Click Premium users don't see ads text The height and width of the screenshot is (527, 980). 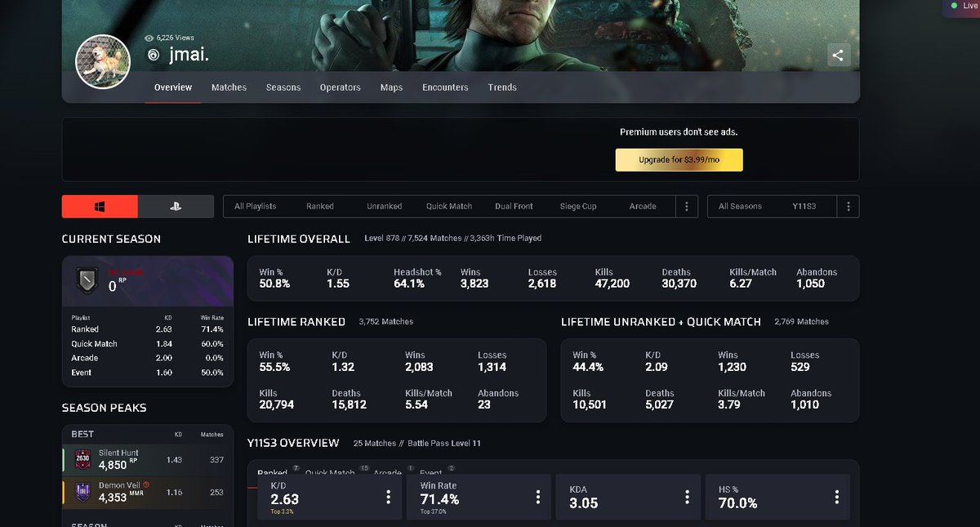pyautogui.click(x=679, y=132)
